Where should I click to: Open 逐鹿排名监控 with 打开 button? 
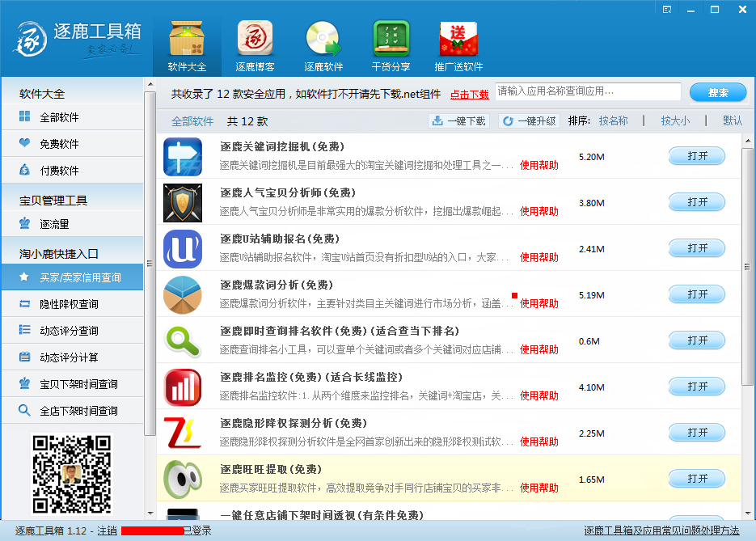pyautogui.click(x=697, y=387)
